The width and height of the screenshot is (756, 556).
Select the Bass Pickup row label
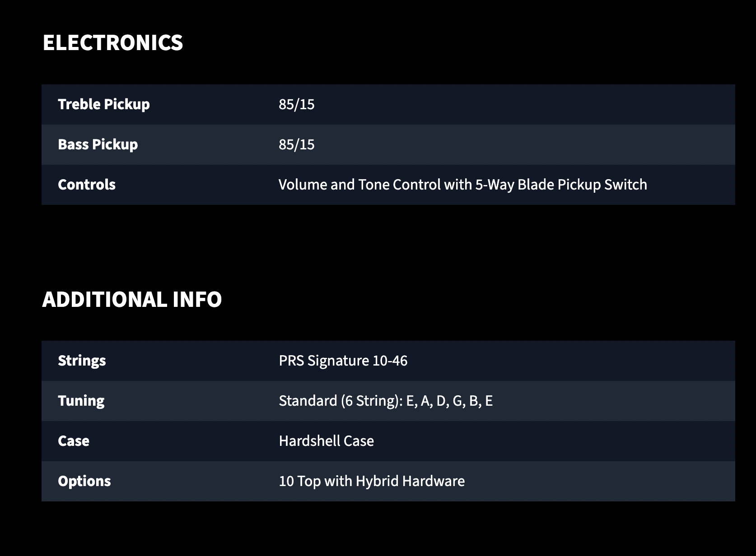coord(98,144)
